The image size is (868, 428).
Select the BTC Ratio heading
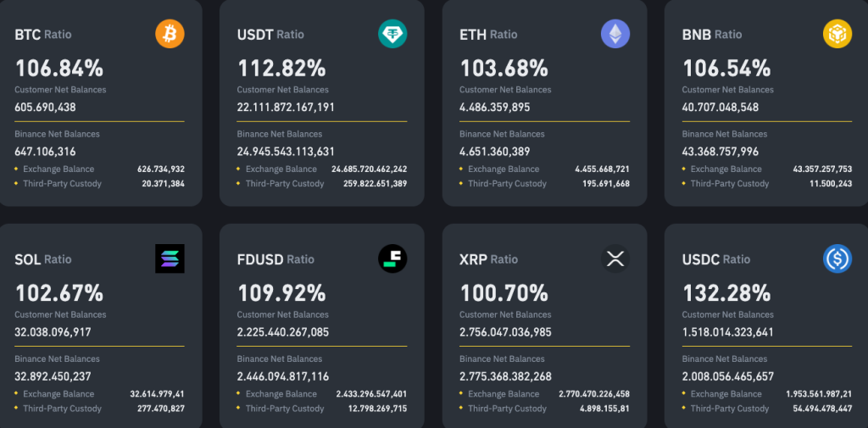click(43, 35)
